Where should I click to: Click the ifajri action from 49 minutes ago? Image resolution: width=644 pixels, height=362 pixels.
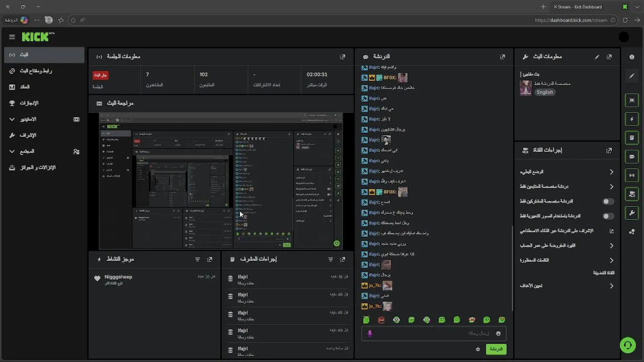coord(288,334)
